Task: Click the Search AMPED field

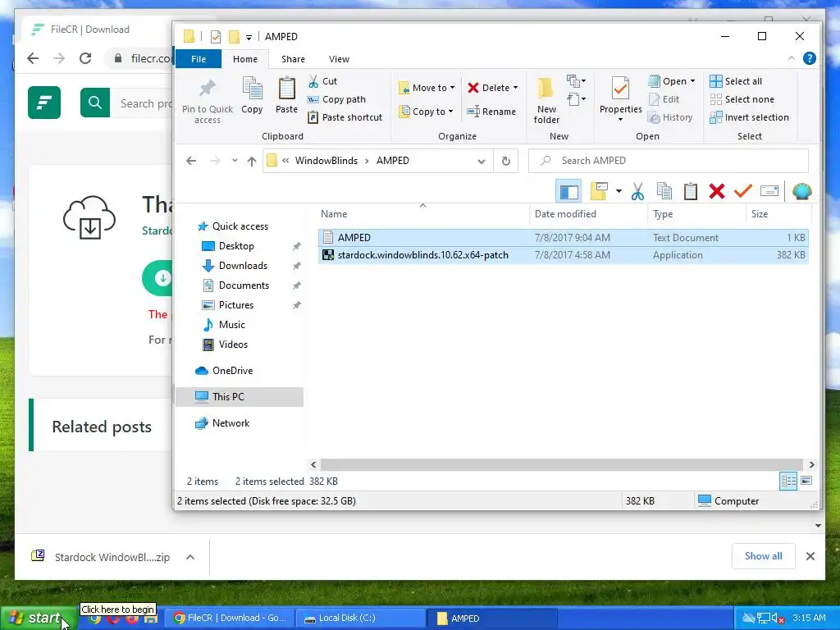Action: point(668,161)
